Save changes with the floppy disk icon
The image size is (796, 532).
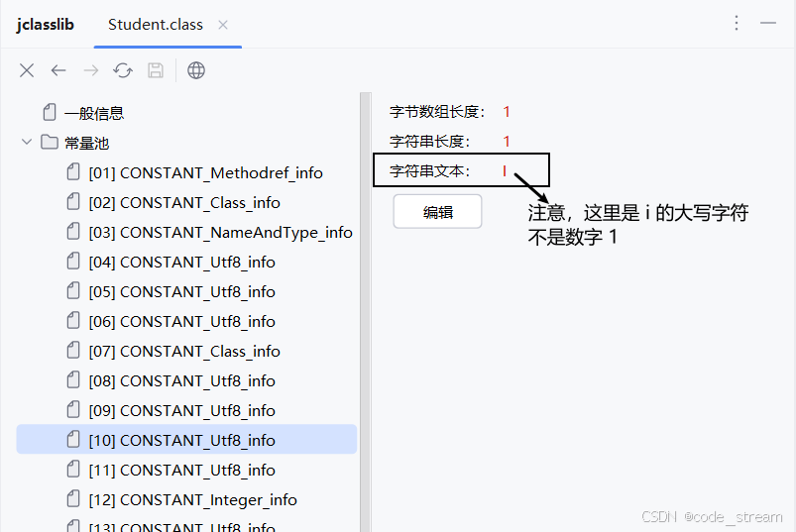[x=156, y=70]
